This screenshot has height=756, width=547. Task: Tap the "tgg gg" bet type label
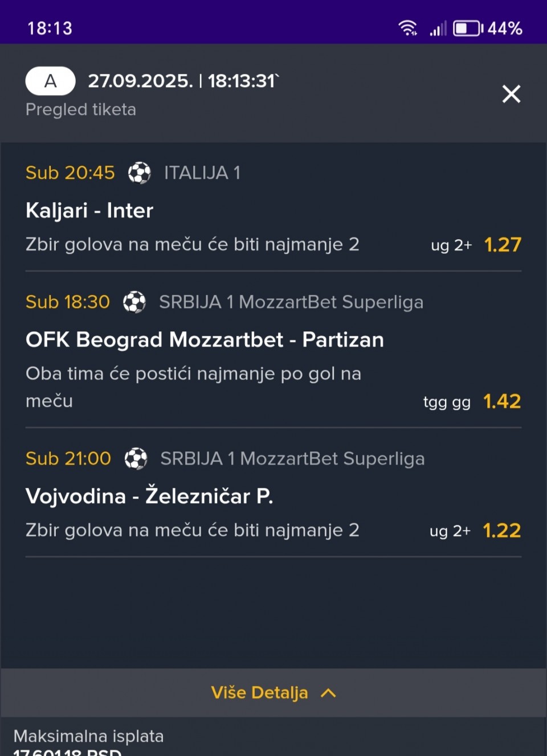click(x=447, y=402)
